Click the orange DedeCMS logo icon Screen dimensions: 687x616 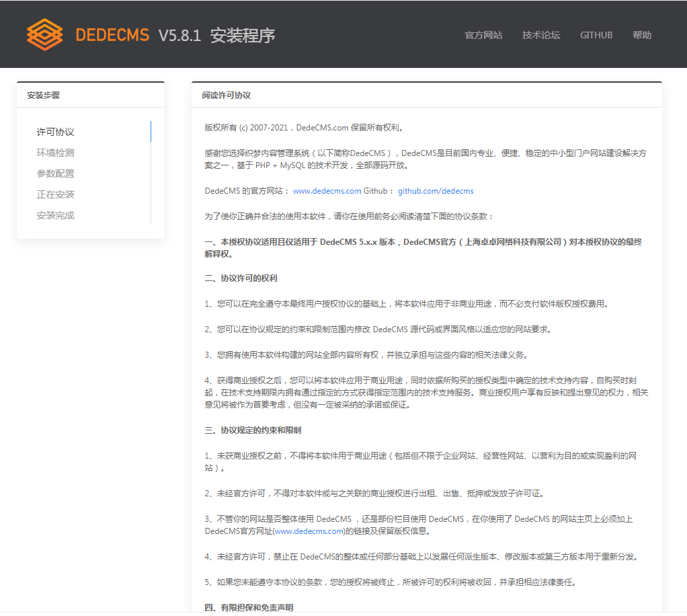pos(44,34)
